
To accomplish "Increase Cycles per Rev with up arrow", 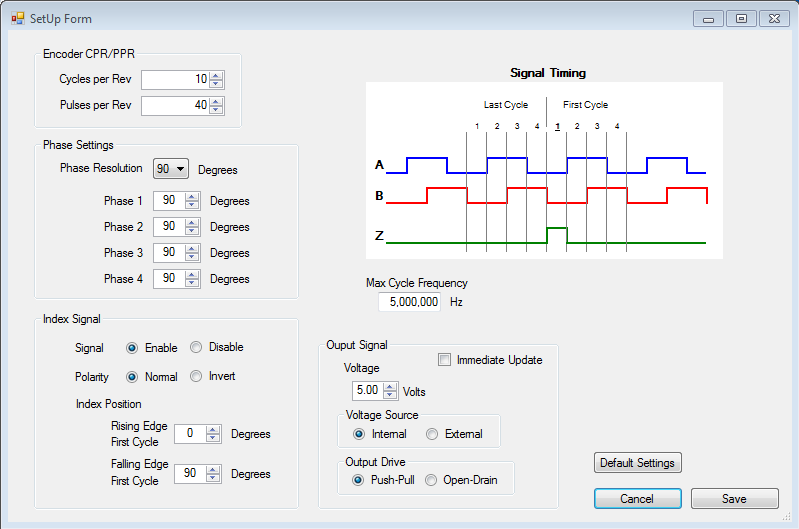I will point(216,76).
